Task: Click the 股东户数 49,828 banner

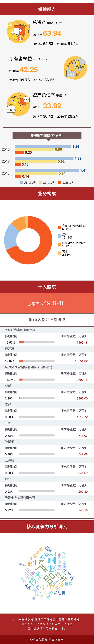Action: coord(47,303)
